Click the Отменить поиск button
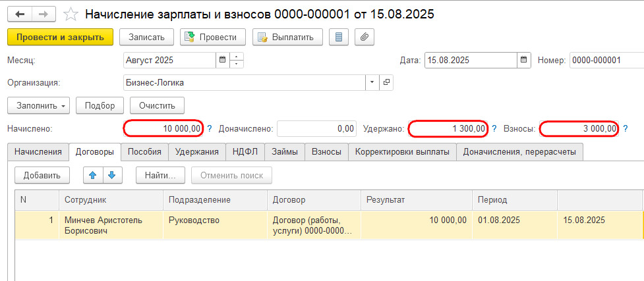 [231, 175]
